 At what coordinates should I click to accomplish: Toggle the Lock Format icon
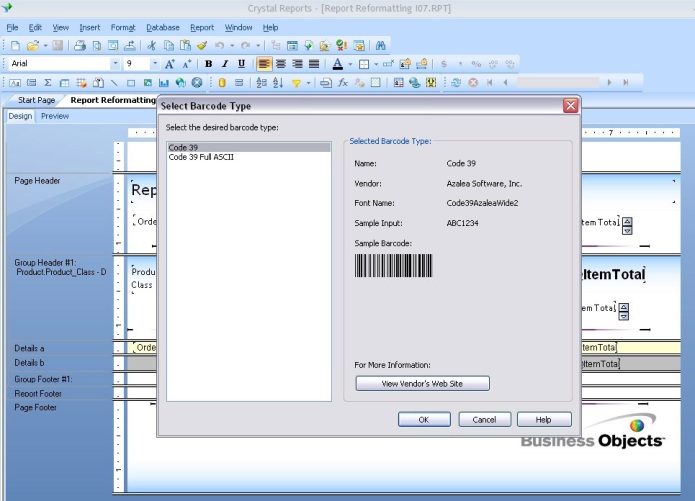(x=405, y=64)
